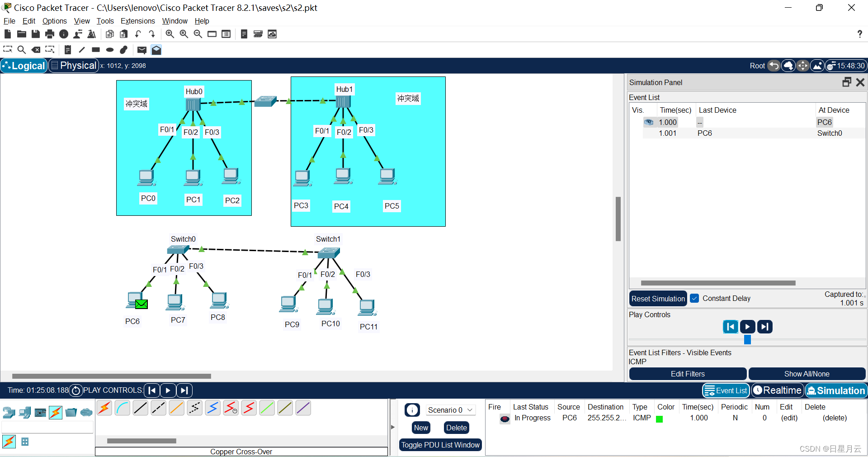Choose the automatic connection lightning cable
Screen dimensions: 868x457
coord(104,408)
